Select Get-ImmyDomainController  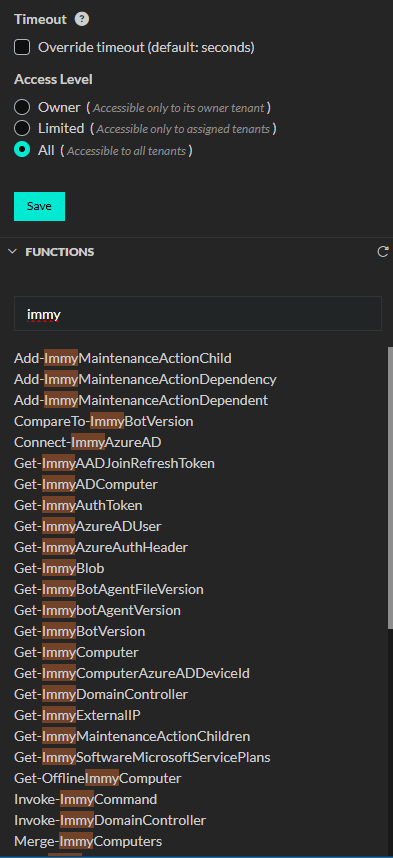(x=101, y=694)
